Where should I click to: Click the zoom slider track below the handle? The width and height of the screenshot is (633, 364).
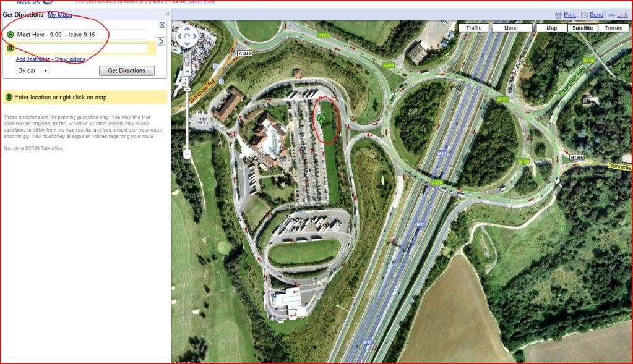pos(187,121)
